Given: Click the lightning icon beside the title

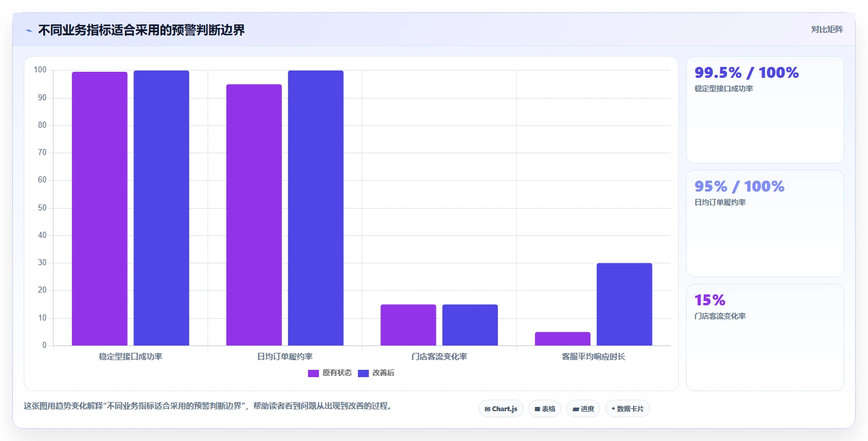Looking at the screenshot, I should [29, 30].
